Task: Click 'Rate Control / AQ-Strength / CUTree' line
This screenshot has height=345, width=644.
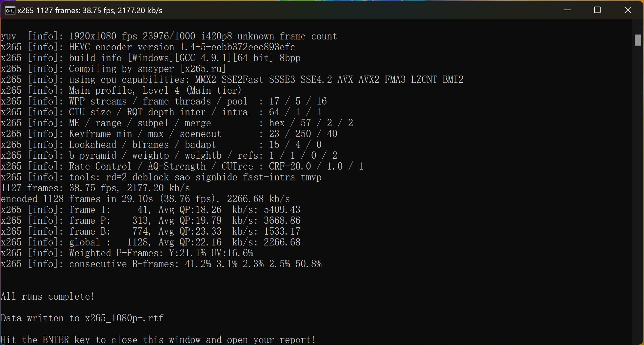Action: pyautogui.click(x=182, y=166)
